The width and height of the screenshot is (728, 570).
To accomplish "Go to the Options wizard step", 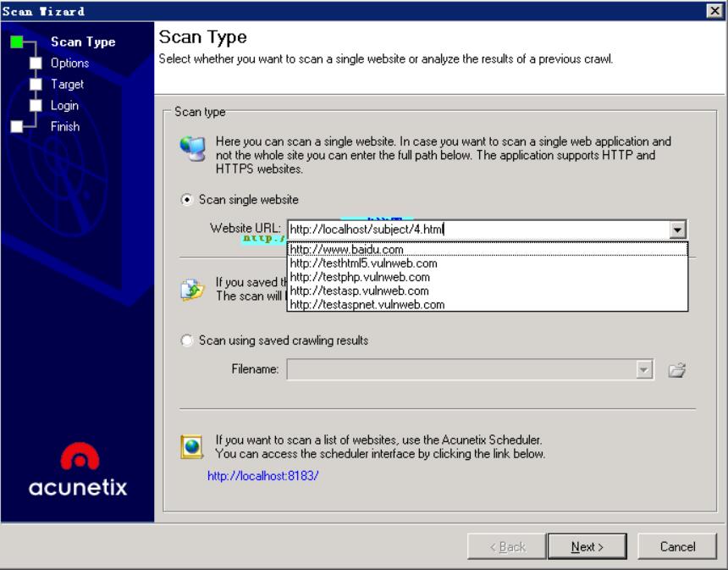I will pyautogui.click(x=69, y=64).
